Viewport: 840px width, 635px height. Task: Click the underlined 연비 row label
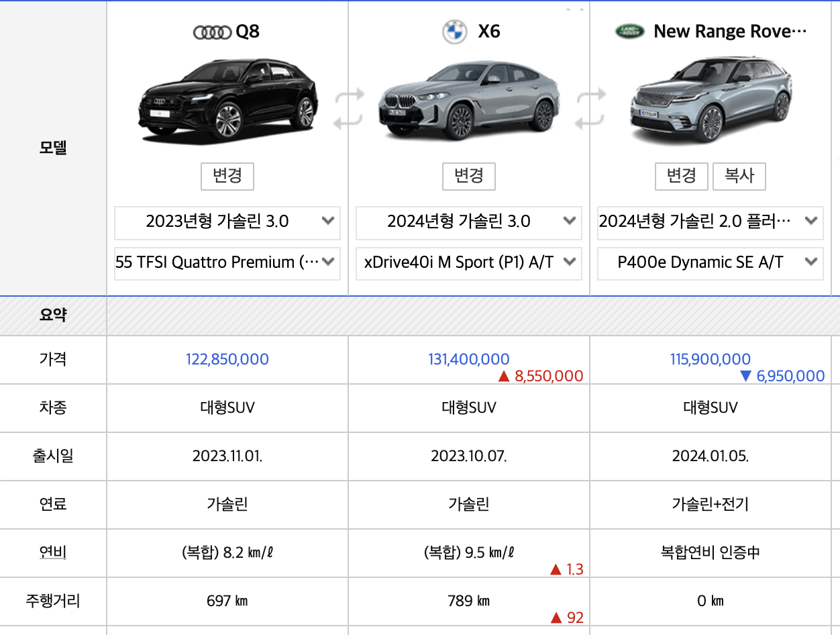coord(52,552)
